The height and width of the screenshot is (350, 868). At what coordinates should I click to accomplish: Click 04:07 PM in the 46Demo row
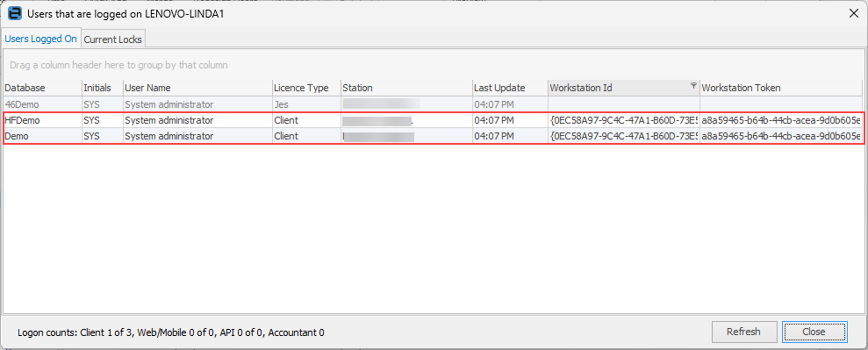coord(510,104)
